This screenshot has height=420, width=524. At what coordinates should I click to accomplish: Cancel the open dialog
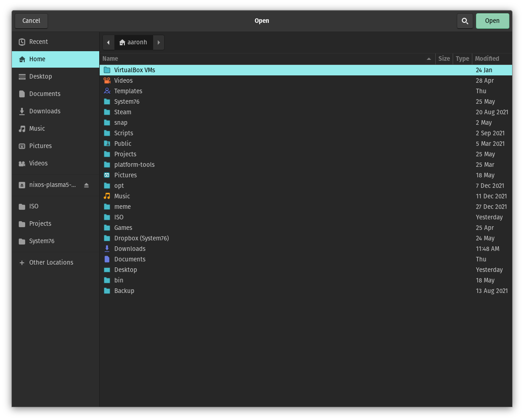[31, 21]
